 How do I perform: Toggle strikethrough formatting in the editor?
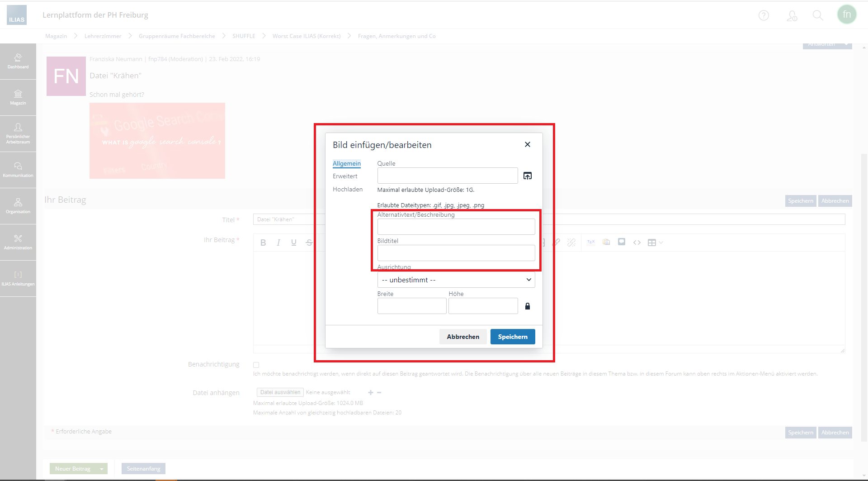coord(309,242)
